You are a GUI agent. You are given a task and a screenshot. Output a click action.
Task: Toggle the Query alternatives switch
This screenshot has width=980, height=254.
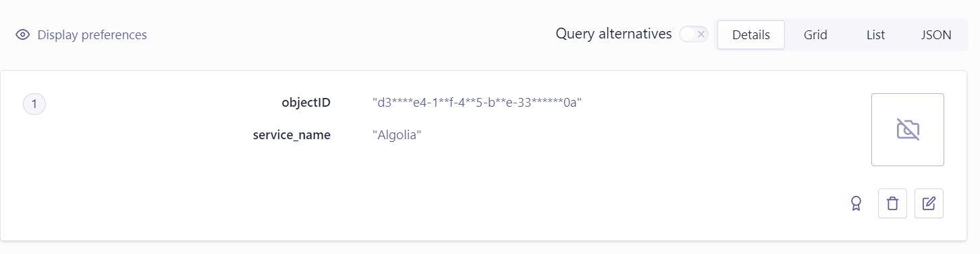[693, 34]
